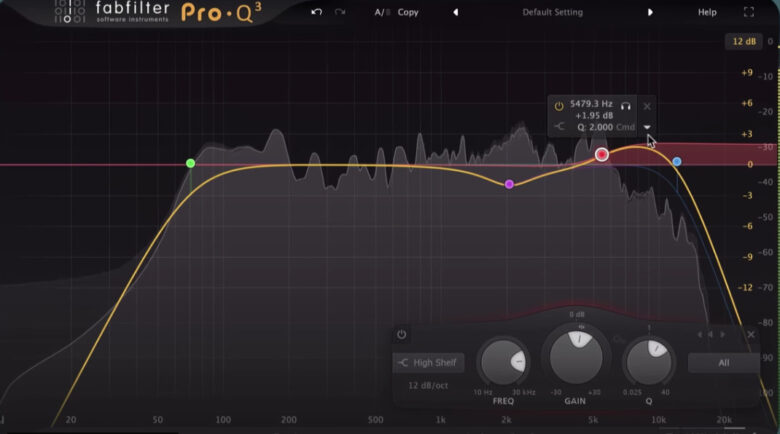Viewport: 780px width, 434px height.
Task: Select the red high shelf band node
Action: [x=602, y=155]
